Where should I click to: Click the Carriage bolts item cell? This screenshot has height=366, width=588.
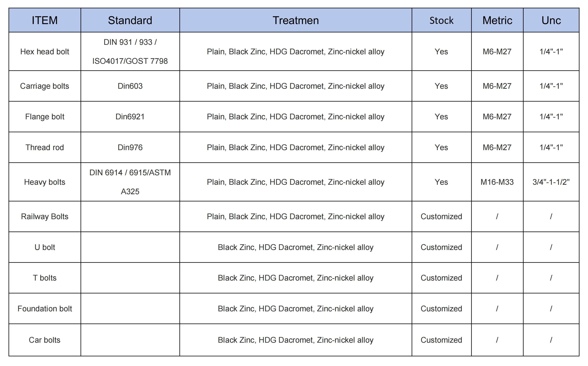[45, 86]
